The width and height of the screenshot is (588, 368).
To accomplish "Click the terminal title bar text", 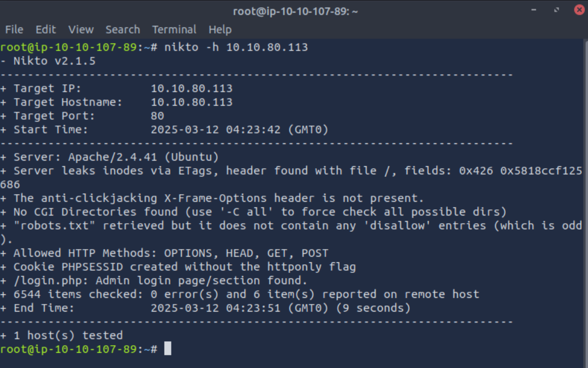I will pos(295,11).
